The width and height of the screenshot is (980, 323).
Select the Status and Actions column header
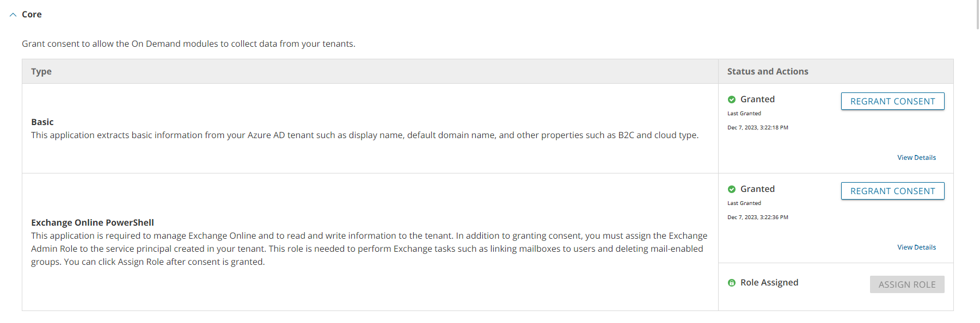pyautogui.click(x=767, y=71)
